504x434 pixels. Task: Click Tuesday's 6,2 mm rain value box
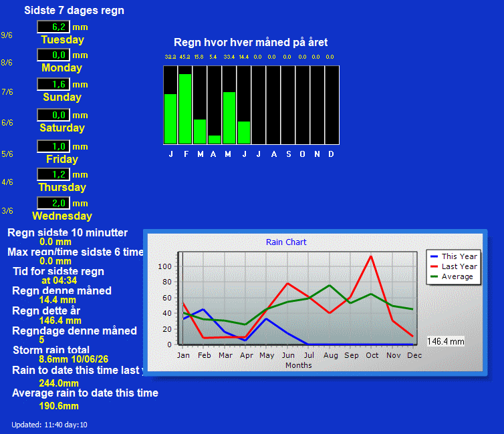53,27
